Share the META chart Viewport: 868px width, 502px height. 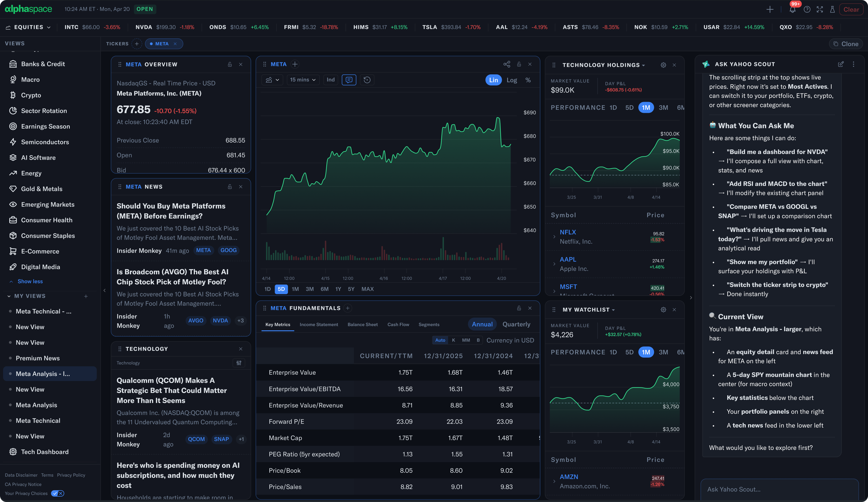coord(507,64)
